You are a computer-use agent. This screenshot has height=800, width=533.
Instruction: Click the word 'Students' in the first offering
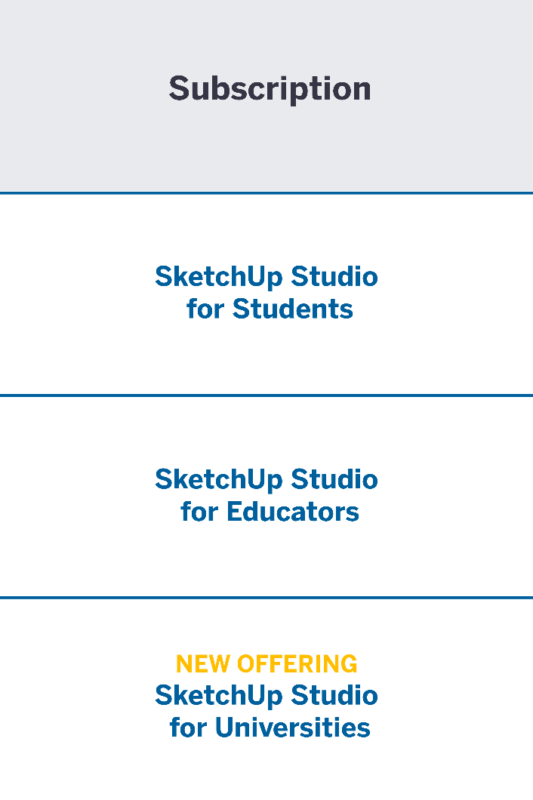point(293,309)
